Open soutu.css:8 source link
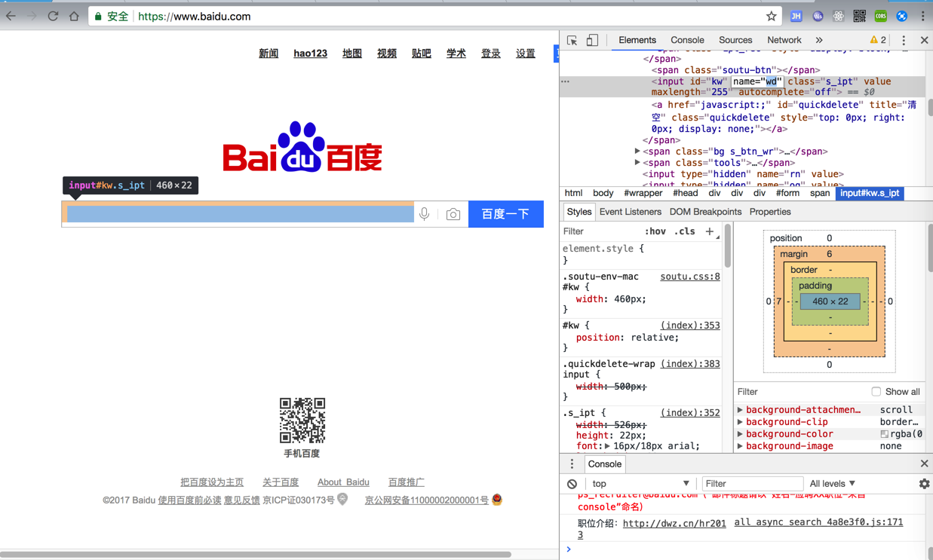933x560 pixels. pyautogui.click(x=690, y=277)
